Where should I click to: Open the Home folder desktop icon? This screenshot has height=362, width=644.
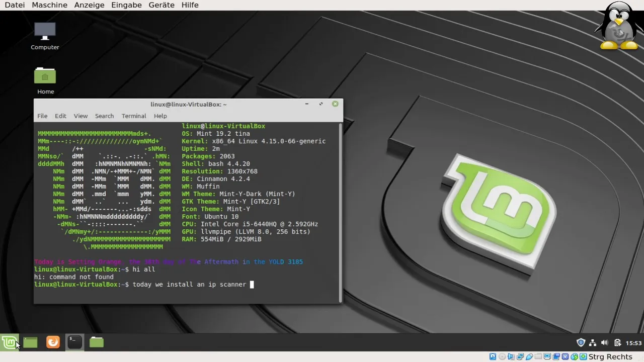pos(45,80)
